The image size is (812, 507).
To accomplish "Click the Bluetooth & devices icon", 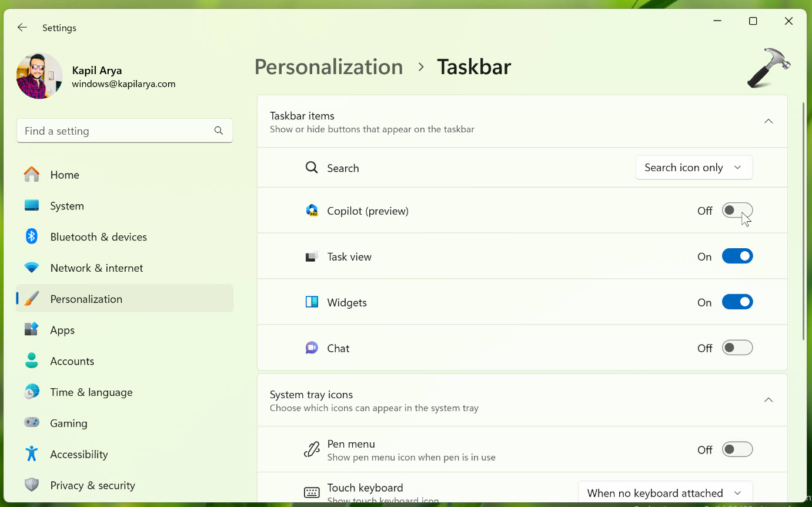I will pyautogui.click(x=32, y=236).
